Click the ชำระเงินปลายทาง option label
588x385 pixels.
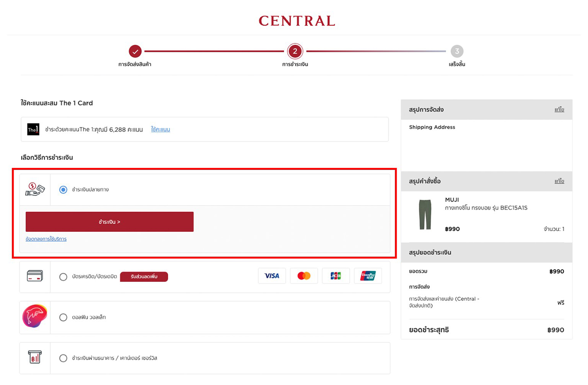point(90,190)
